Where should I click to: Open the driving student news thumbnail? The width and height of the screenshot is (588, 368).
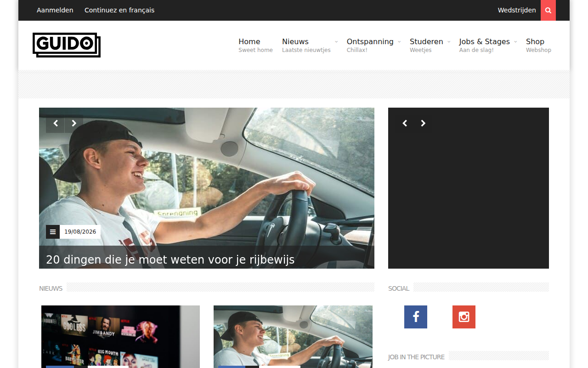(293, 337)
